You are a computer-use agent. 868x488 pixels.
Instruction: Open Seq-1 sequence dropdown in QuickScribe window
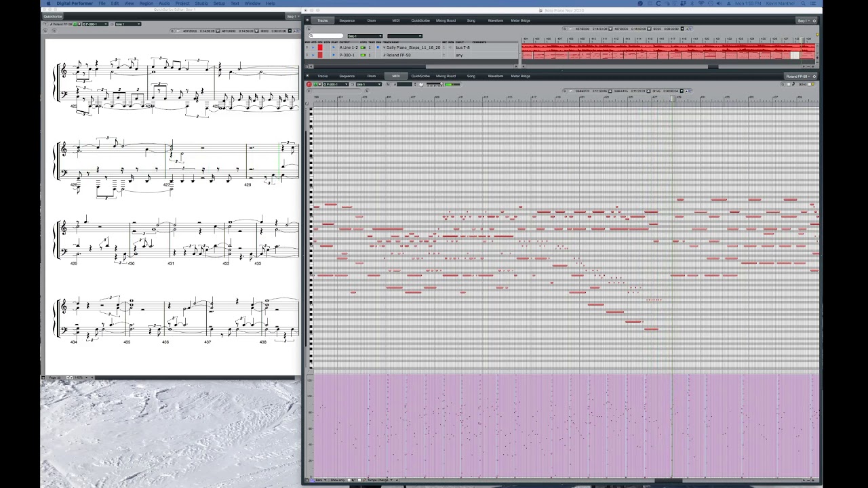point(292,16)
